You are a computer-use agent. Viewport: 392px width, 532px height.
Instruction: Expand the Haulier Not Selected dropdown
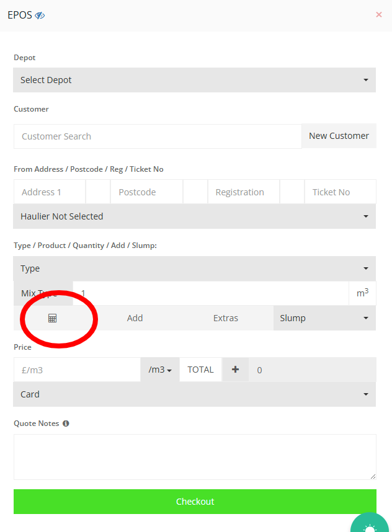click(194, 216)
